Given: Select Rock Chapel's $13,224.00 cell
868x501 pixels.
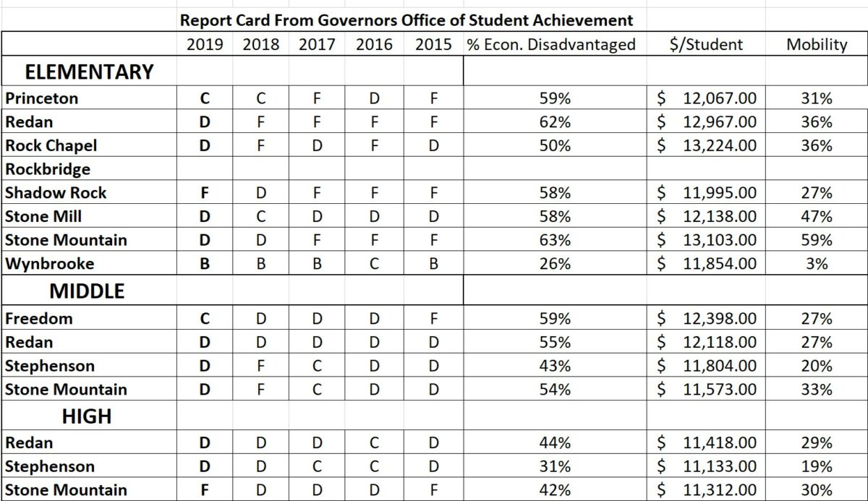Looking at the screenshot, I should (x=706, y=145).
